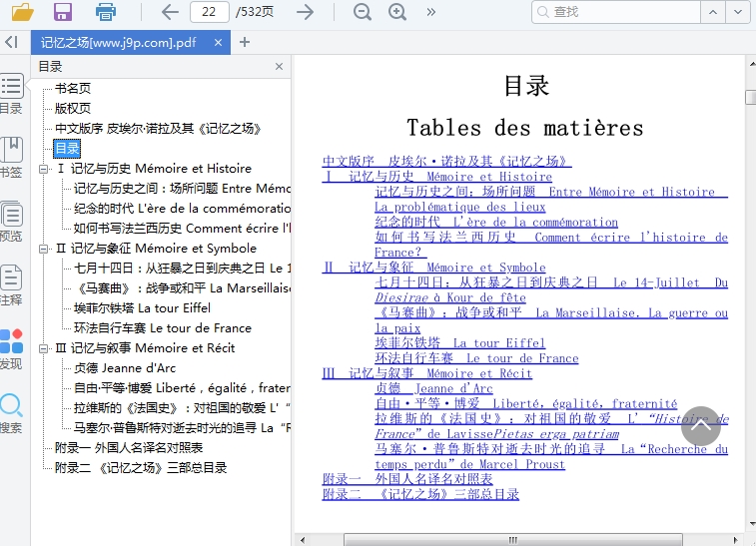Go to previous page with left arrow
The image size is (756, 546).
point(170,12)
